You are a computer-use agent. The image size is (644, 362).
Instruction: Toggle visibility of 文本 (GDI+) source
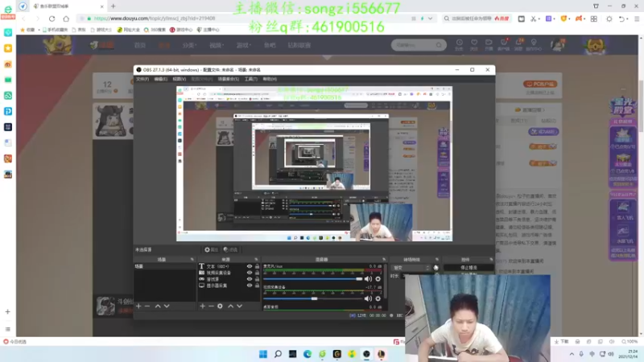pyautogui.click(x=250, y=266)
